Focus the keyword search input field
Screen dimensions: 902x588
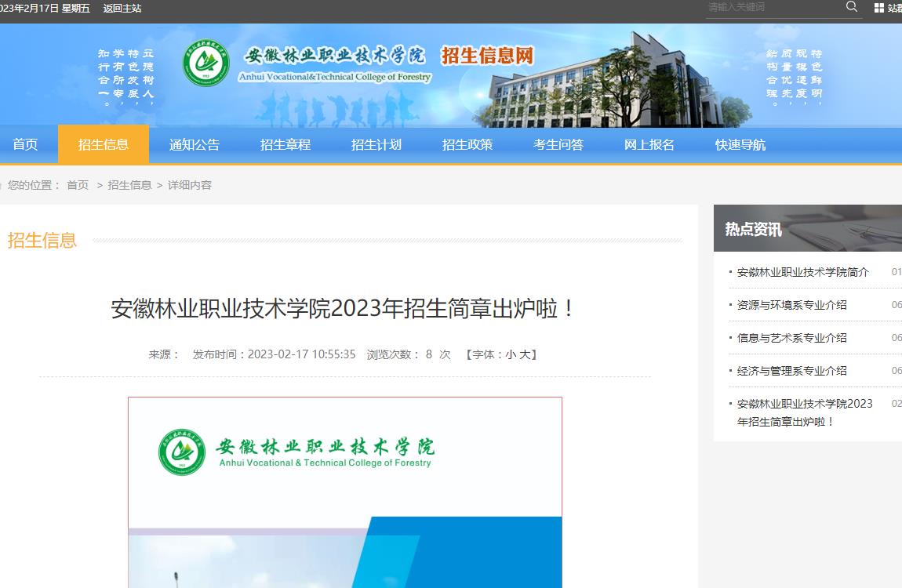[x=773, y=8]
